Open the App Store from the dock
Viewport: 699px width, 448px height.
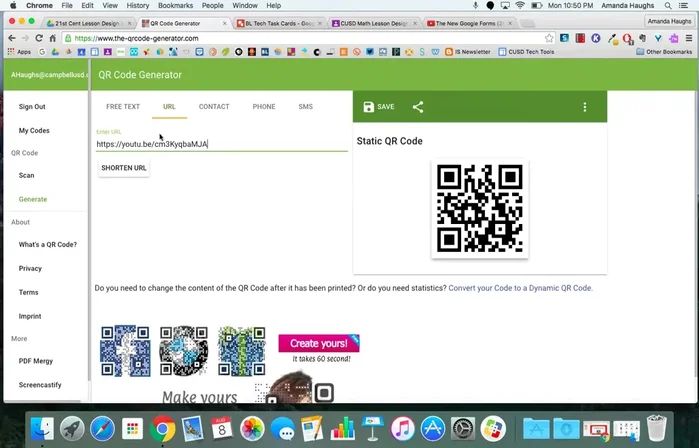432,429
